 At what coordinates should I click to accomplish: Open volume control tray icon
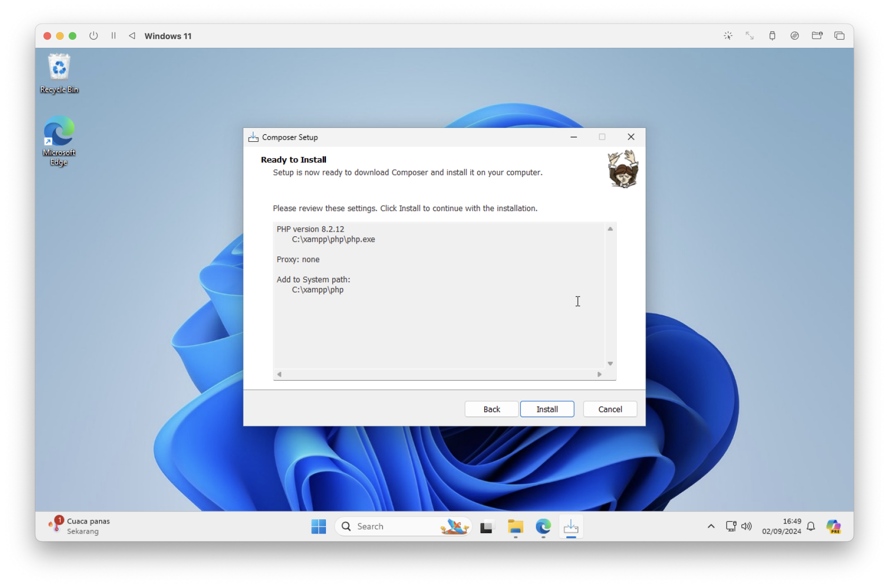(x=747, y=526)
